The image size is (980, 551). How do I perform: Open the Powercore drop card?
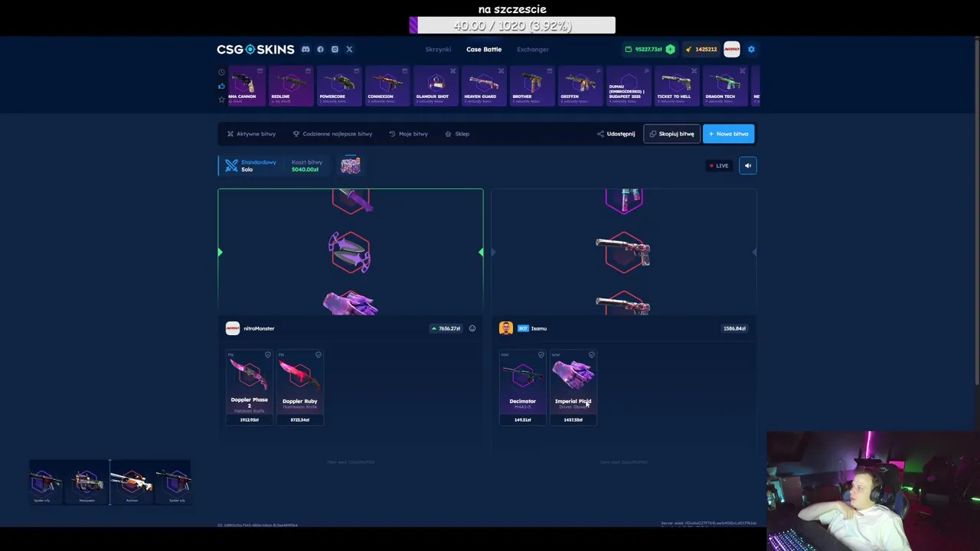(338, 86)
